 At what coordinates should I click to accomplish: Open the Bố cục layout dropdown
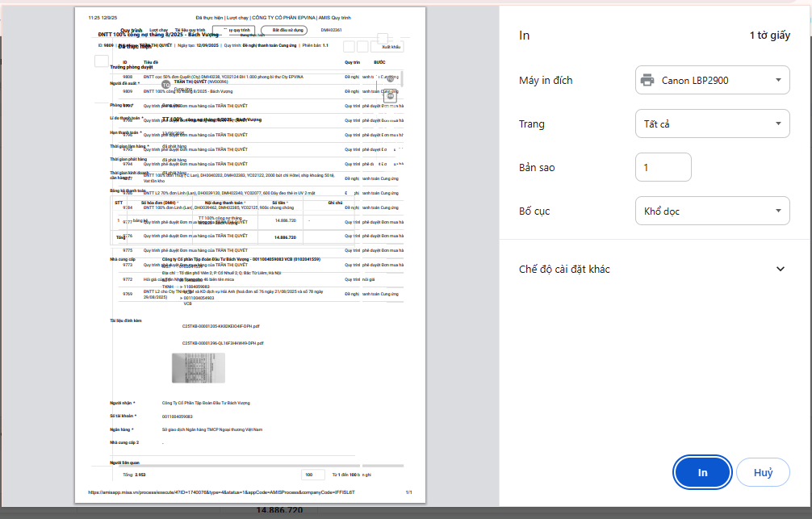pos(712,211)
